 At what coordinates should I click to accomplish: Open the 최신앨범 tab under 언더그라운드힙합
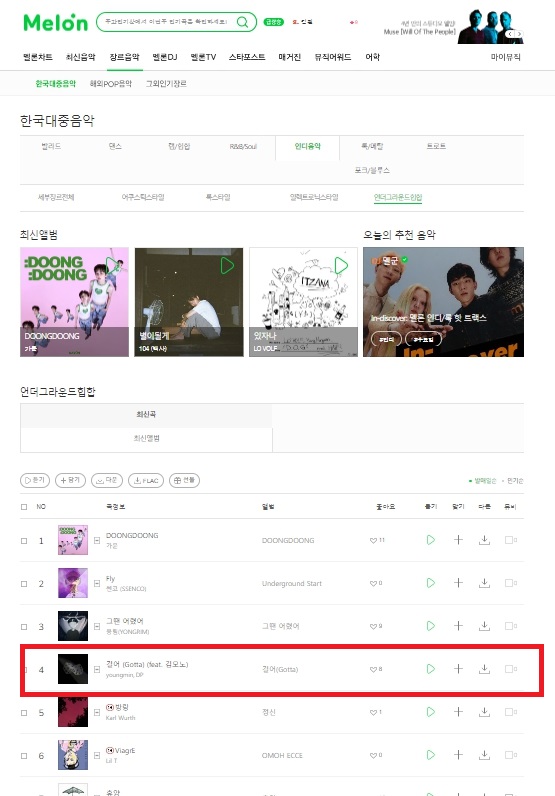pos(146,438)
